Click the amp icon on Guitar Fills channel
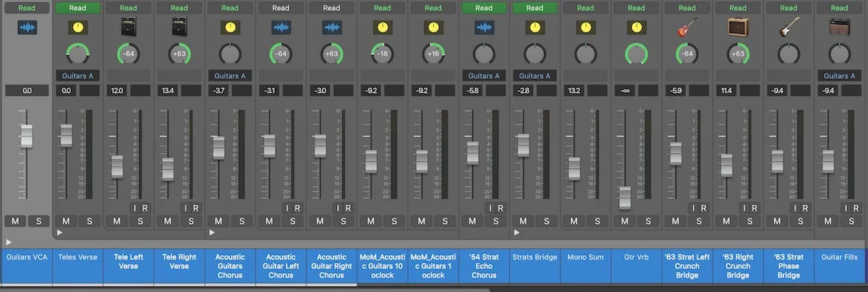The width and height of the screenshot is (868, 292). tap(839, 28)
